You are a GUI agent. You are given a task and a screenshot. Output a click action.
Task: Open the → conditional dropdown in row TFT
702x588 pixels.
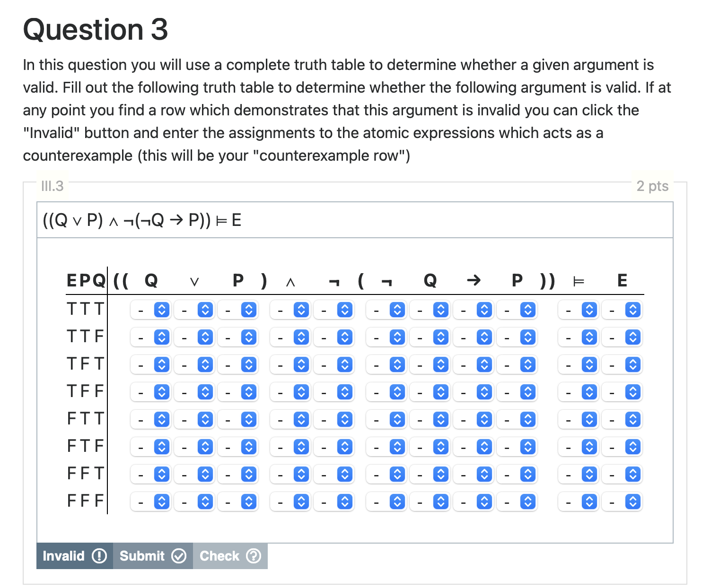point(473,364)
